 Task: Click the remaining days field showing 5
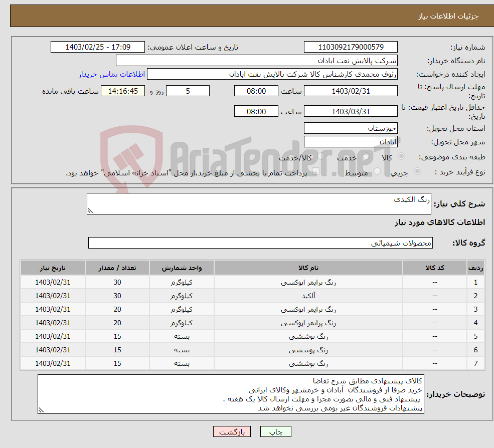point(188,91)
